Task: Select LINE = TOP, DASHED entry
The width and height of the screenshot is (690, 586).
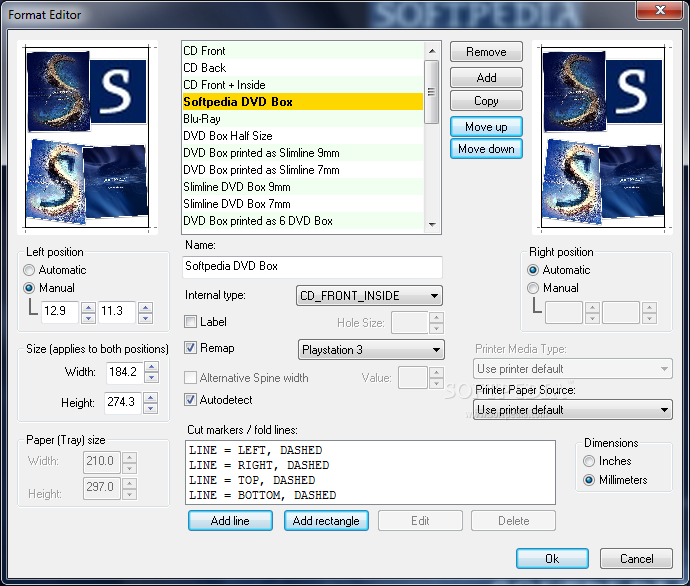Action: pos(252,480)
